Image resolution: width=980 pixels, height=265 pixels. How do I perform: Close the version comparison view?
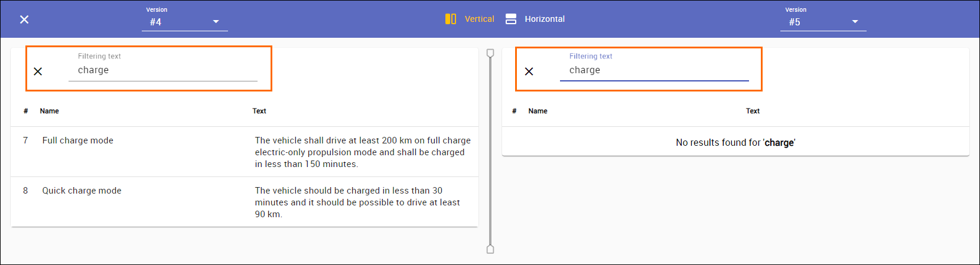(x=24, y=19)
